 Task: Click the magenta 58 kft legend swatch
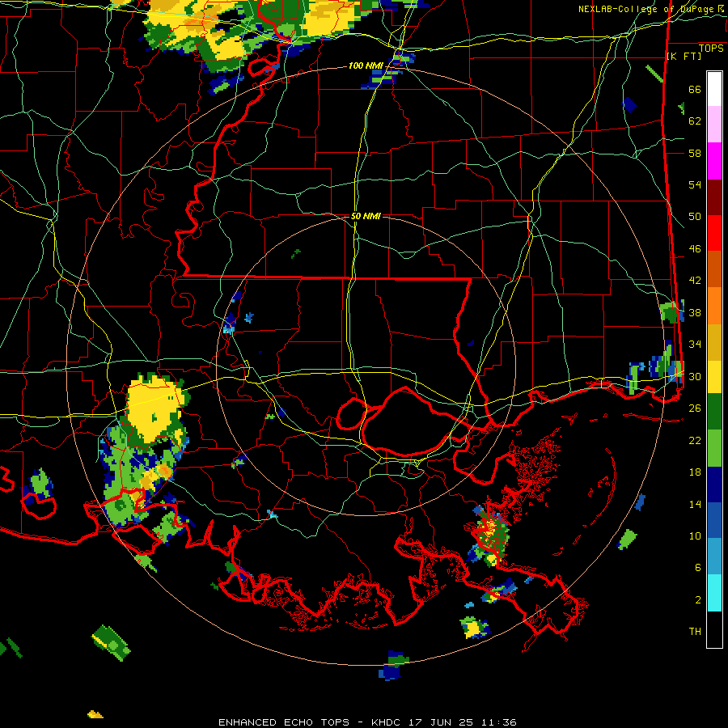[714, 161]
